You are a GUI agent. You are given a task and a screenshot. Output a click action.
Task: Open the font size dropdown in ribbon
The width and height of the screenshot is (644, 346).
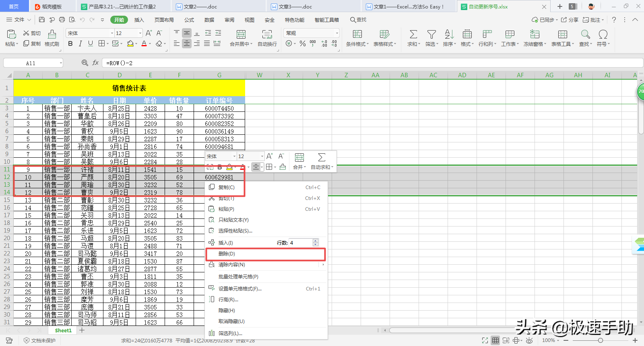(140, 33)
